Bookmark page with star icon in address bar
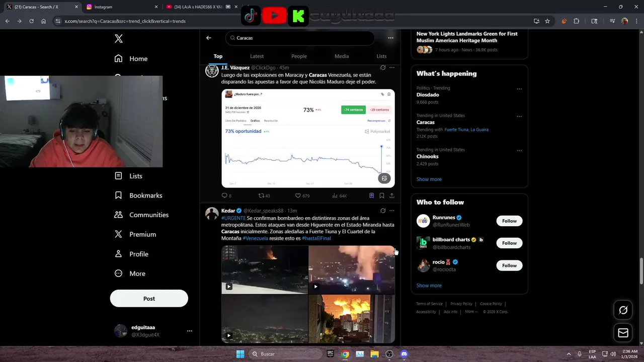 (547, 21)
